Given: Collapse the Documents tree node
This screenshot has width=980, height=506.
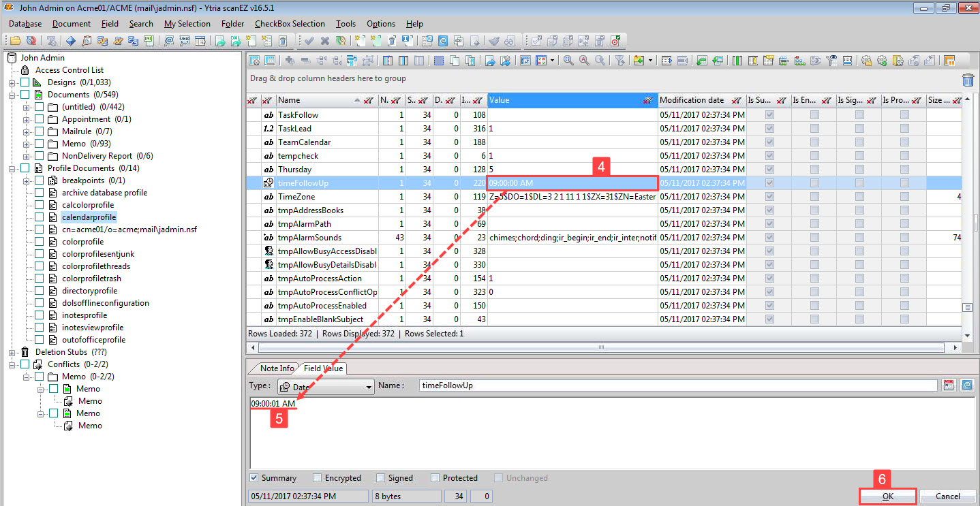Looking at the screenshot, I should click(12, 95).
